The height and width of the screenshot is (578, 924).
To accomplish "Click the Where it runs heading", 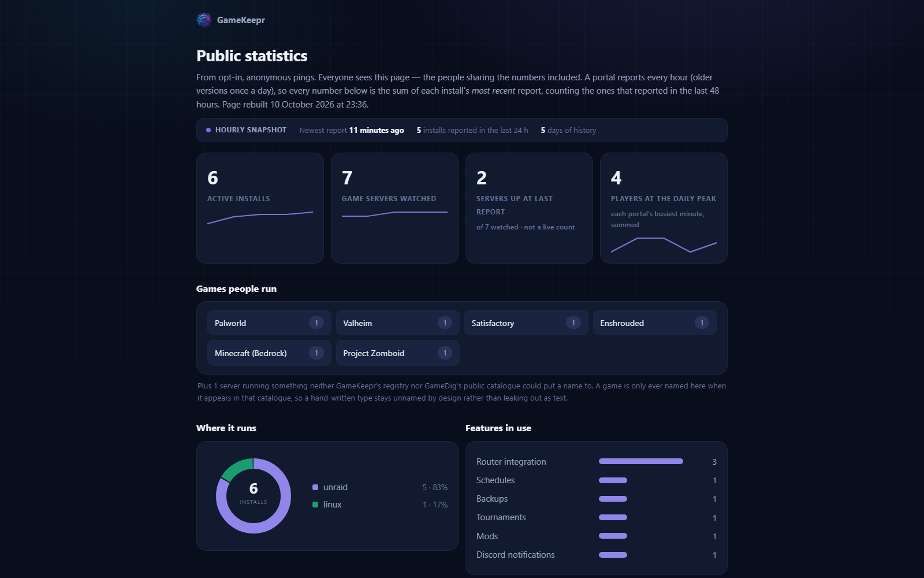I will [x=226, y=428].
